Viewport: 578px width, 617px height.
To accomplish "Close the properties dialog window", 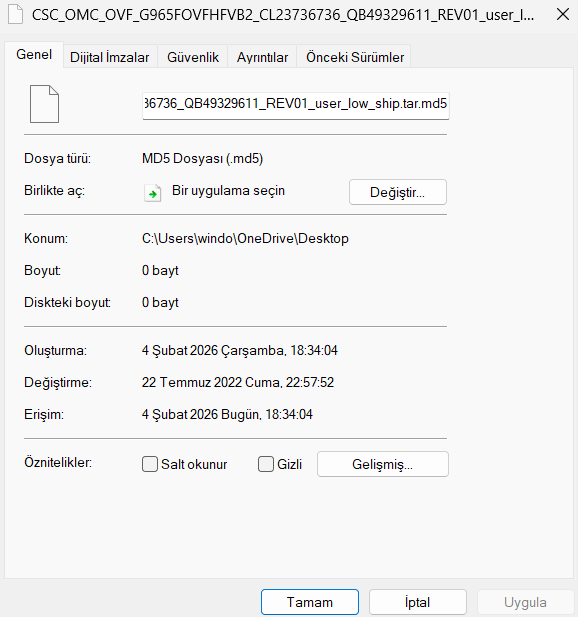I will tap(563, 15).
